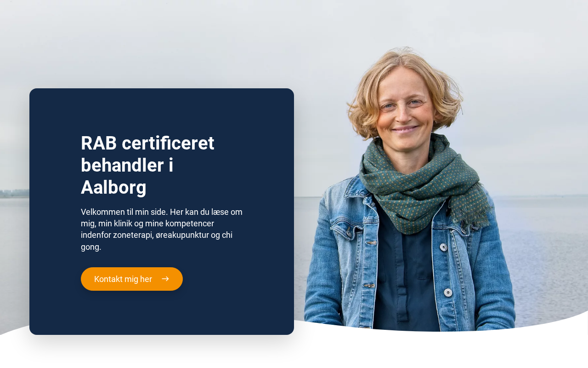588x368 pixels.
Task: Click the word "Aalborg" in the heading
Action: 113,187
